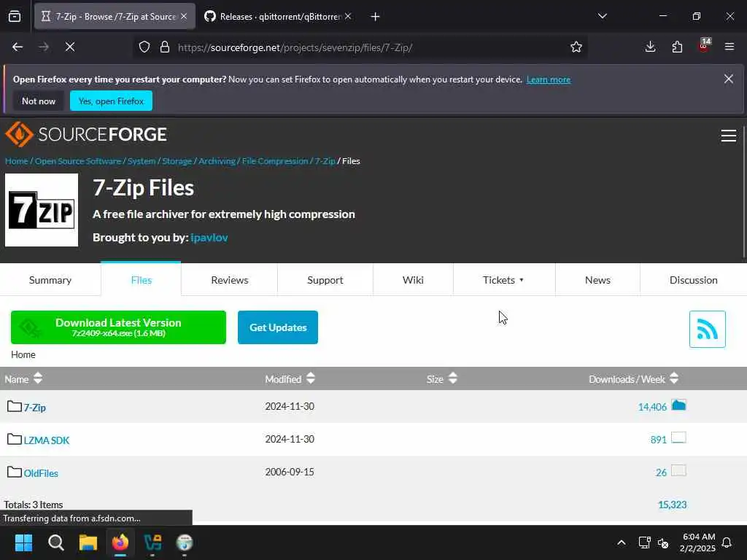747x560 pixels.
Task: Open the File Compression breadcrumb link
Action: (275, 161)
